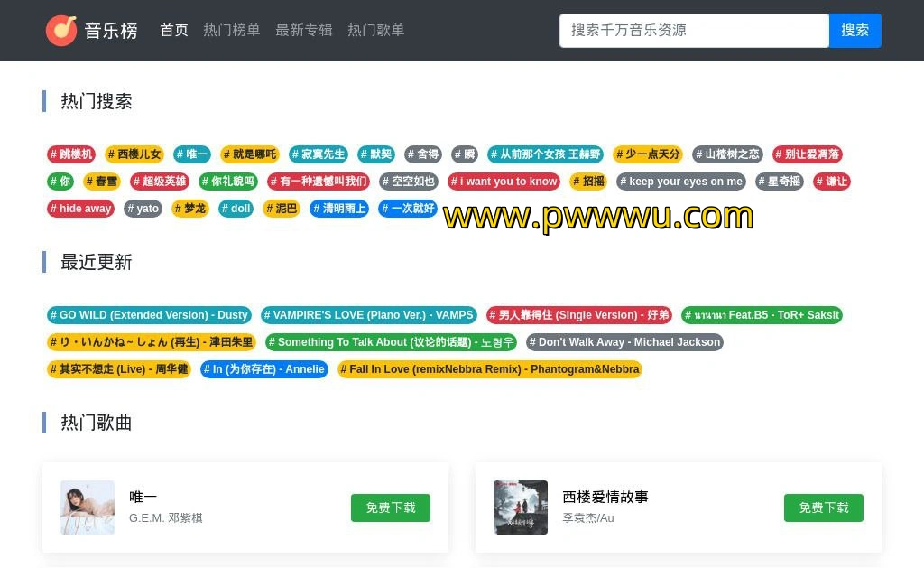Select the # 唯一 hot search tag
Viewport: 924px width, 568px height.
click(x=192, y=154)
